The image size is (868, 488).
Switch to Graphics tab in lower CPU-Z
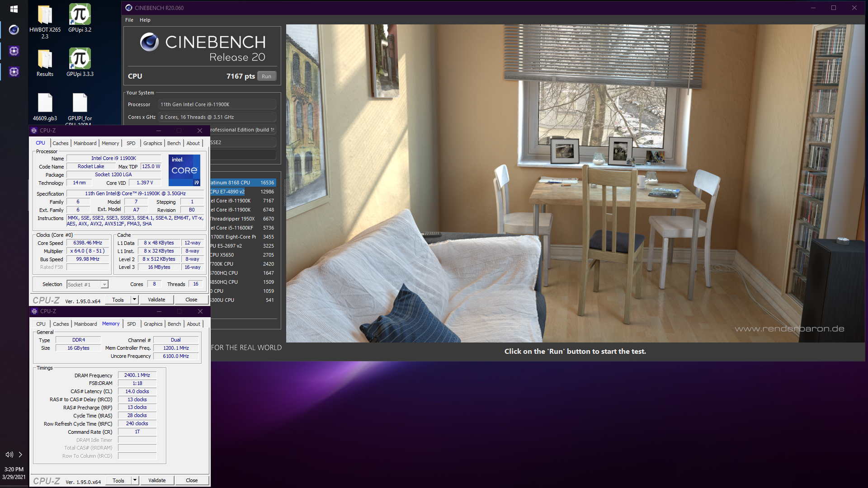pyautogui.click(x=153, y=324)
